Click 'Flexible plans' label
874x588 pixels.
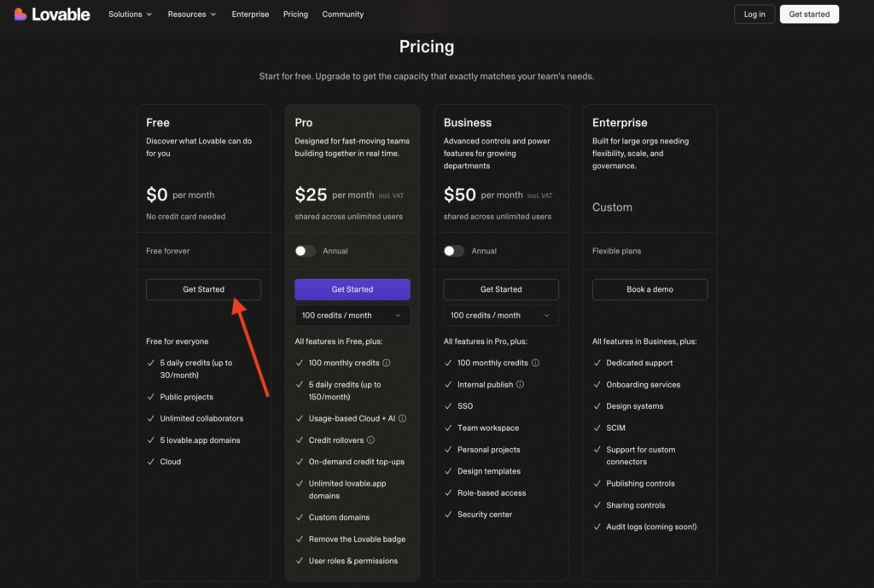pos(616,251)
